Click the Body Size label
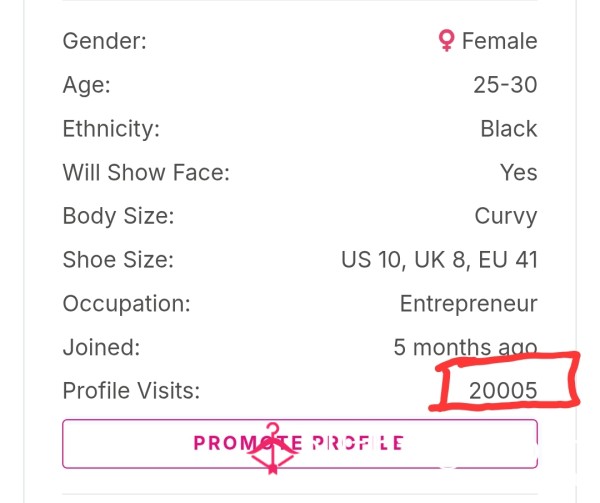The width and height of the screenshot is (600, 503). click(118, 216)
